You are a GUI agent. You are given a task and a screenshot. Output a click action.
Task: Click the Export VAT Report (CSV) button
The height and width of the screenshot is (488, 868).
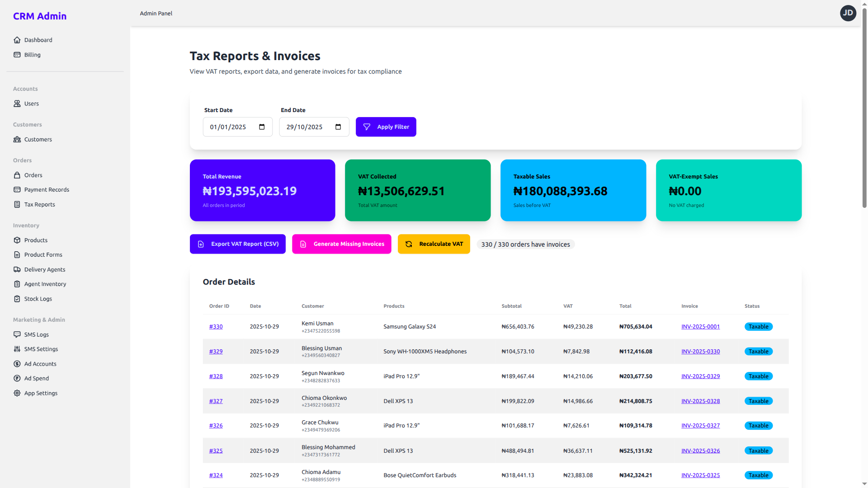pyautogui.click(x=237, y=244)
